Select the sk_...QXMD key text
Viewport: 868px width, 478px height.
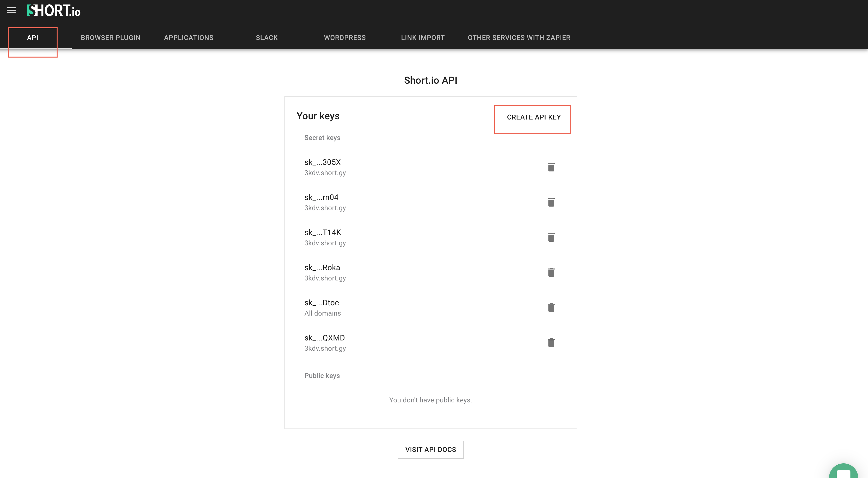click(x=324, y=338)
